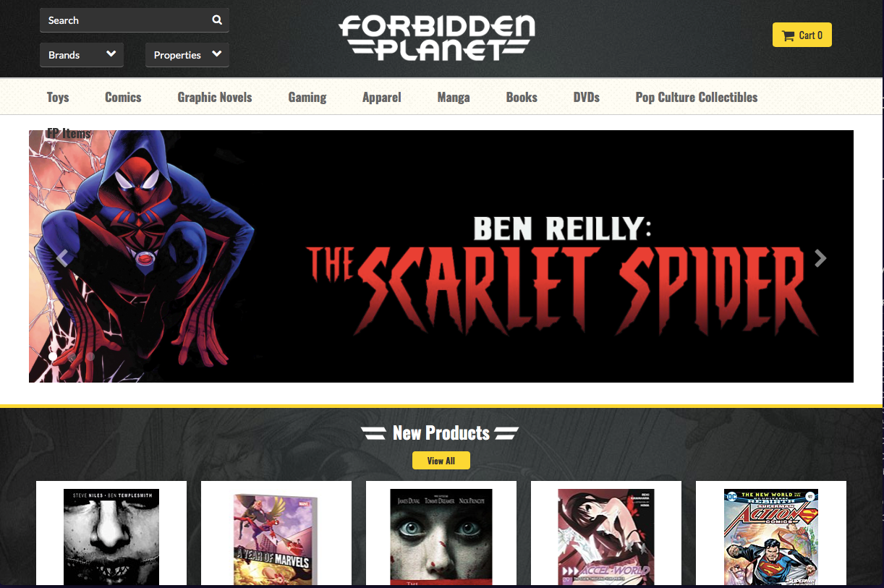Expand the Brands dropdown
Viewport: 884px width, 588px height.
[x=82, y=55]
